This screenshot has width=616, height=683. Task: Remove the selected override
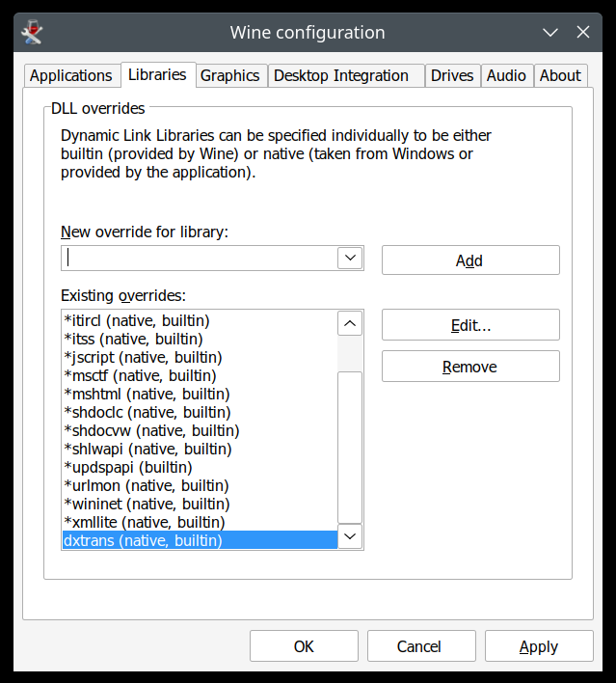point(470,367)
